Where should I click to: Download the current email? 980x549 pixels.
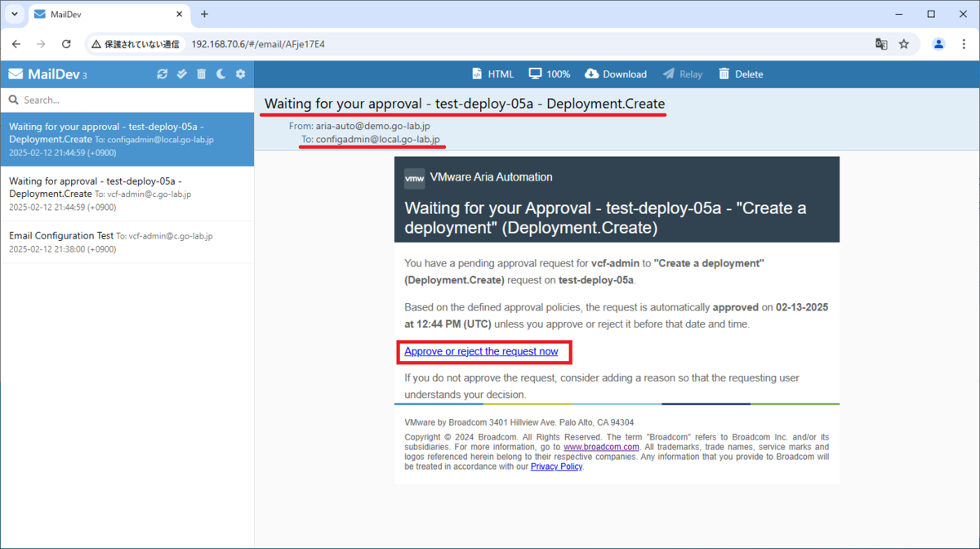(x=616, y=74)
